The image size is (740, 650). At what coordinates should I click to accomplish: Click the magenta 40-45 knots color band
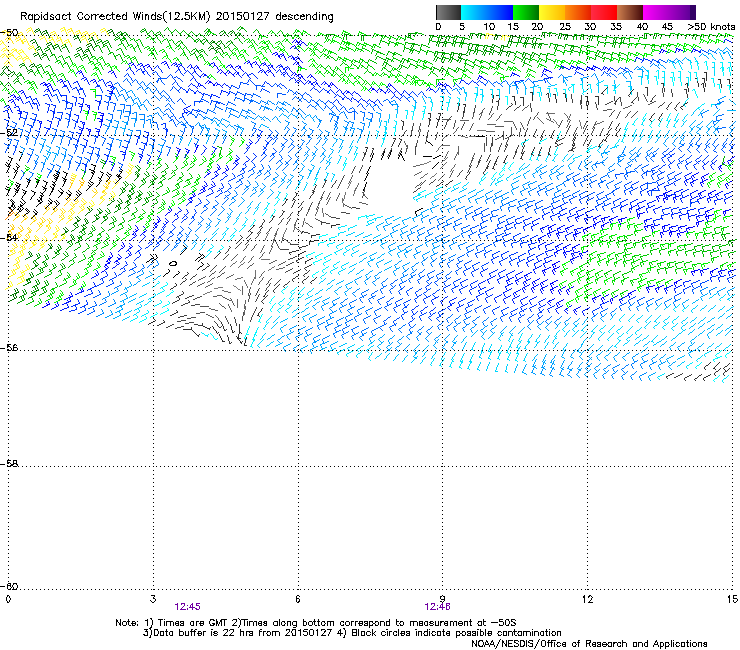[x=656, y=12]
